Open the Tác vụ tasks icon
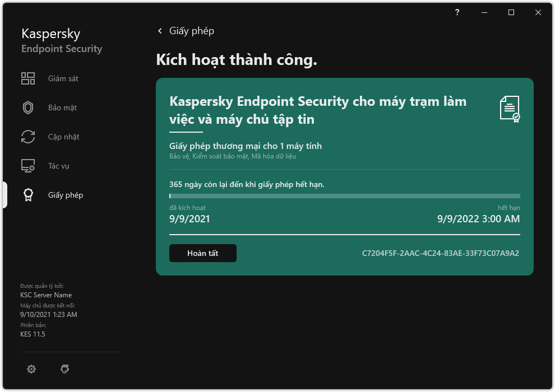Image resolution: width=555 pixels, height=392 pixels. tap(28, 166)
